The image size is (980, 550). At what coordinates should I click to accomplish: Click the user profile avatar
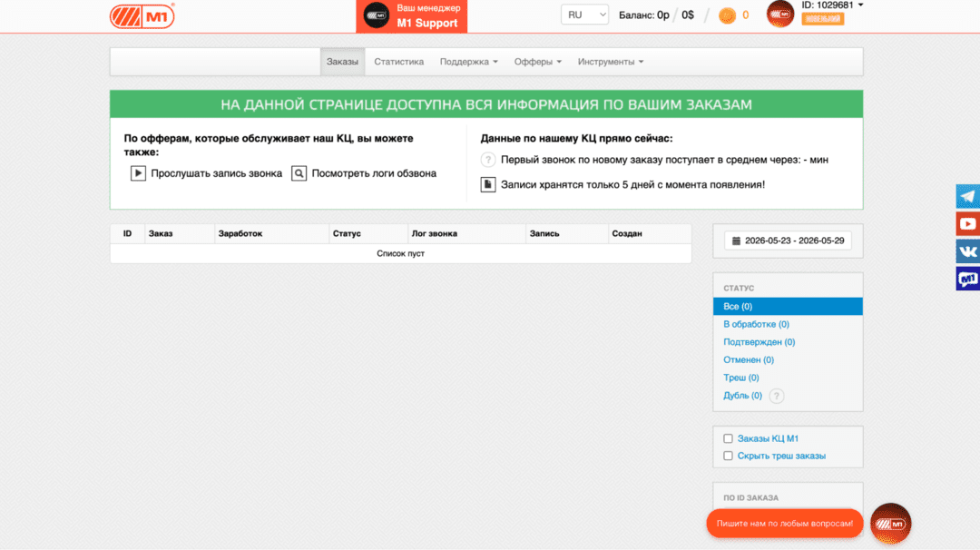tap(780, 15)
